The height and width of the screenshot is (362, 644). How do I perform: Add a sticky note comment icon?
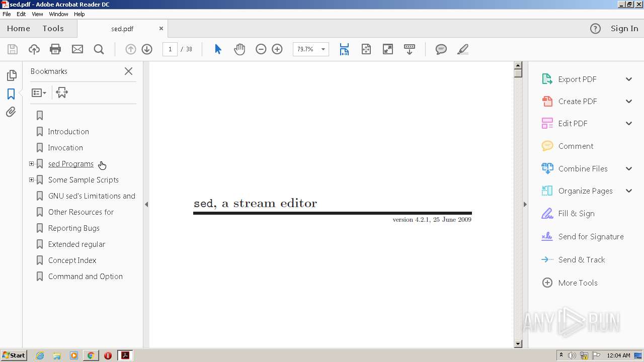441,49
